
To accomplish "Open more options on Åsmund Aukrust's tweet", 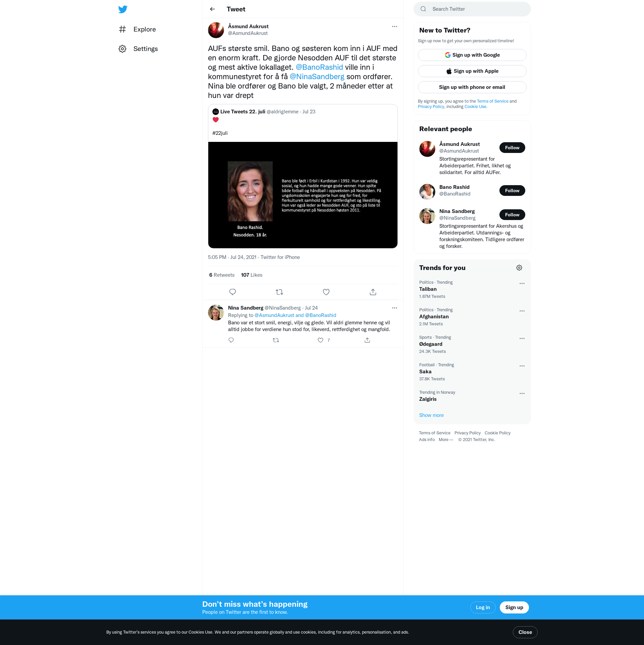I will click(394, 26).
